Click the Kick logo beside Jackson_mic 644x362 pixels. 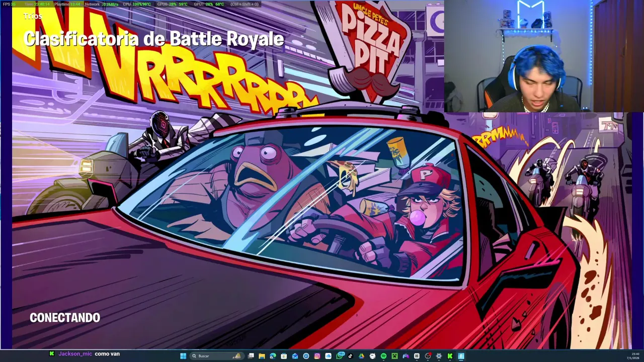click(x=52, y=354)
